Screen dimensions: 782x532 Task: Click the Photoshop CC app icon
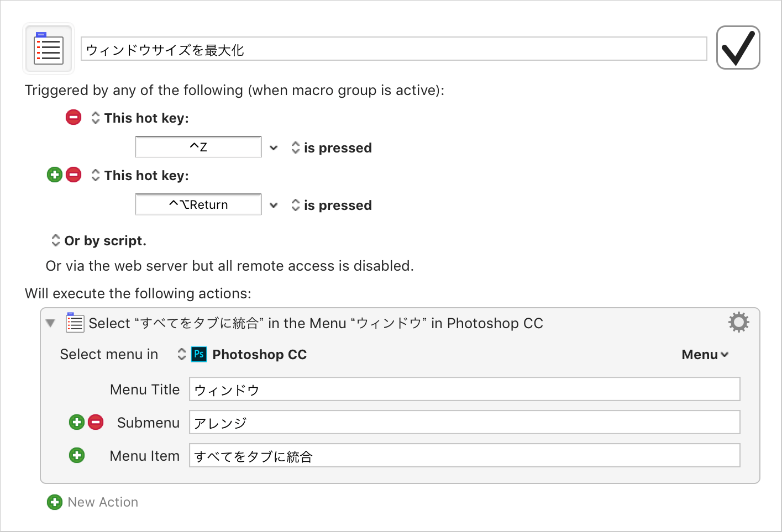[199, 354]
